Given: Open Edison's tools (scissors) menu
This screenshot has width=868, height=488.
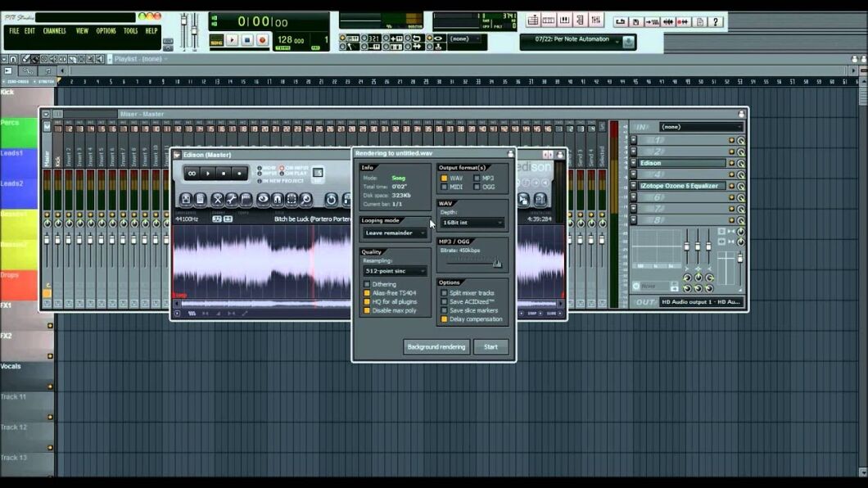Looking at the screenshot, I should 217,200.
